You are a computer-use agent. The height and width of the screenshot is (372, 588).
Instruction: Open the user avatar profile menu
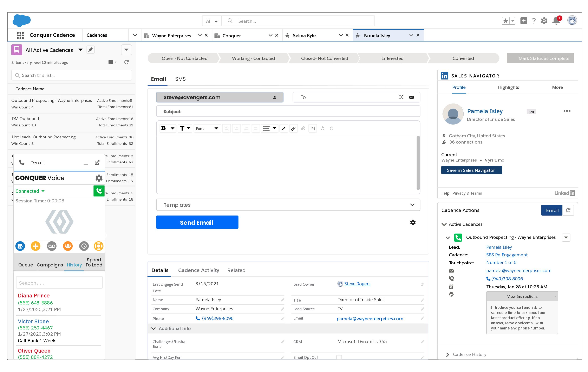tap(572, 20)
